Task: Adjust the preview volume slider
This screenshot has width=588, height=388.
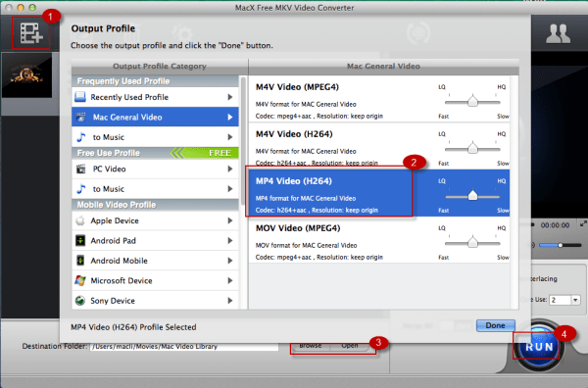Action: coord(560,245)
